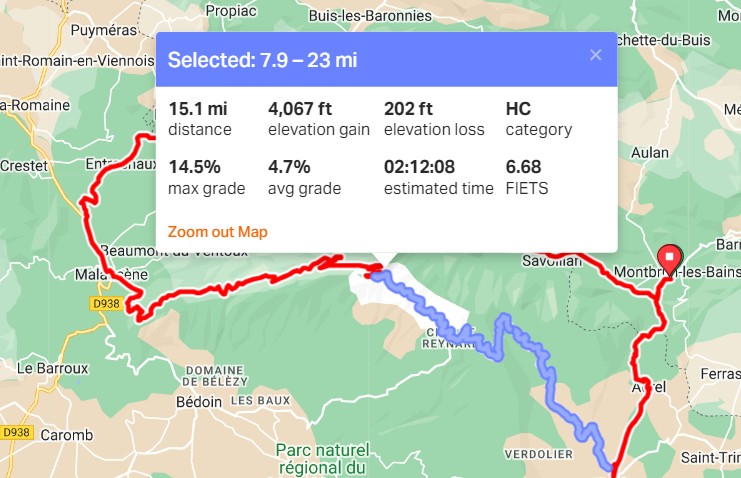Click the D938 road shield near Malaucène
This screenshot has height=478, width=741.
tap(104, 305)
